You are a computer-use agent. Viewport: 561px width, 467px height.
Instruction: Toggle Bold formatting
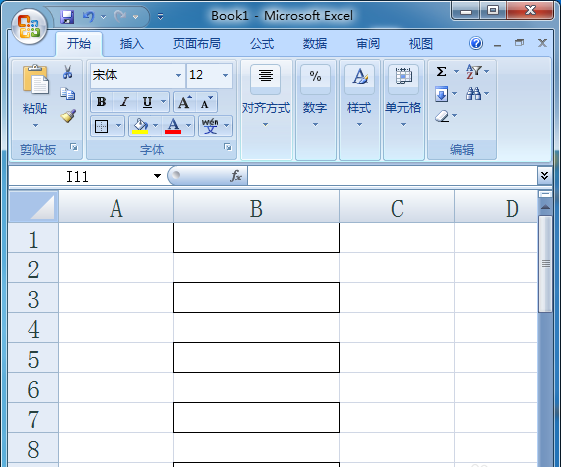[x=102, y=102]
